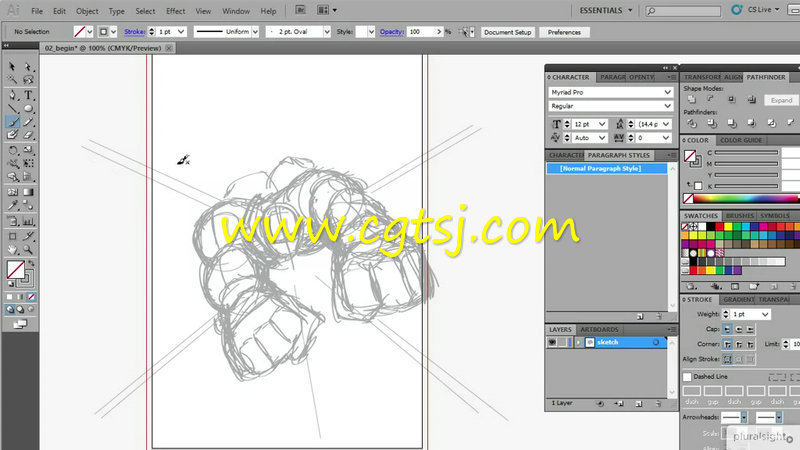Select Bevel Join corner option
The width and height of the screenshot is (800, 450).
(750, 345)
